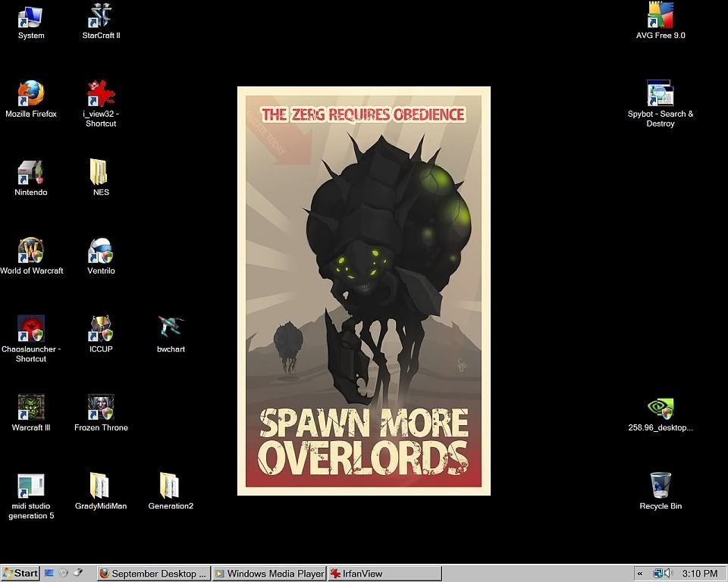This screenshot has height=582, width=728.
Task: Select the Ventrilo desktop icon
Action: click(x=101, y=251)
